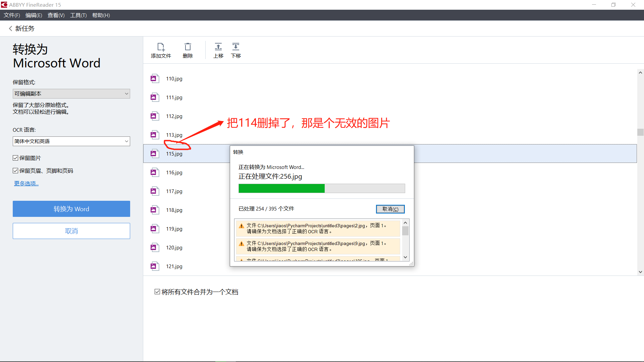Select the image icon of 110.jpg
The height and width of the screenshot is (362, 644).
(154, 78)
